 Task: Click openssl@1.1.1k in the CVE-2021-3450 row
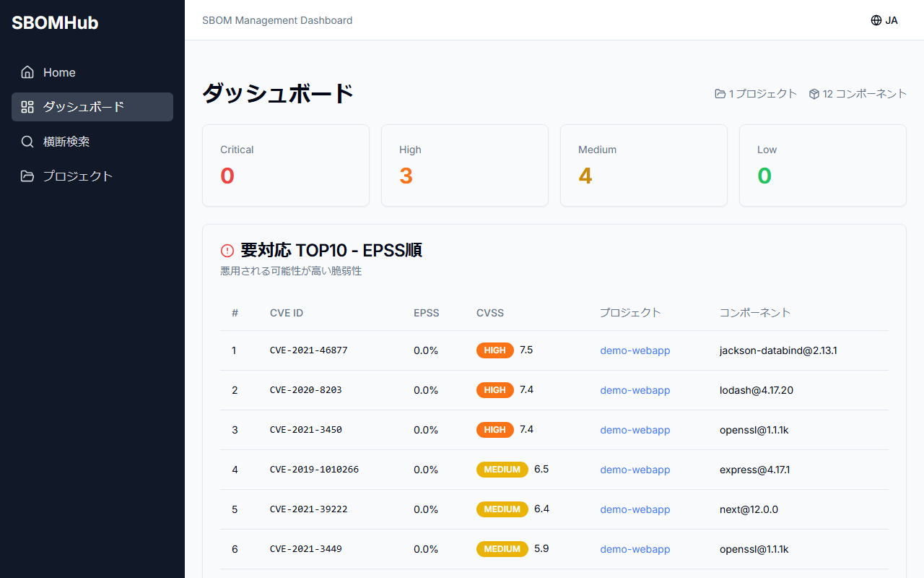point(754,430)
